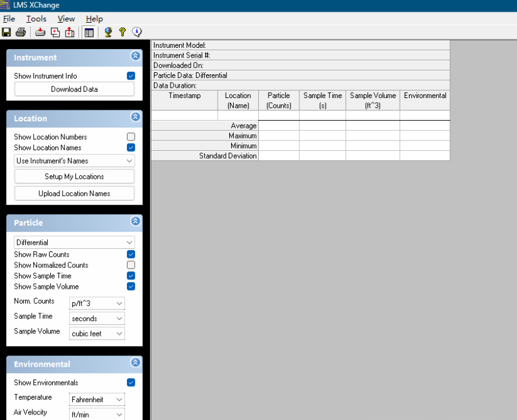
Task: Click the Timestamp column header
Action: click(x=185, y=96)
